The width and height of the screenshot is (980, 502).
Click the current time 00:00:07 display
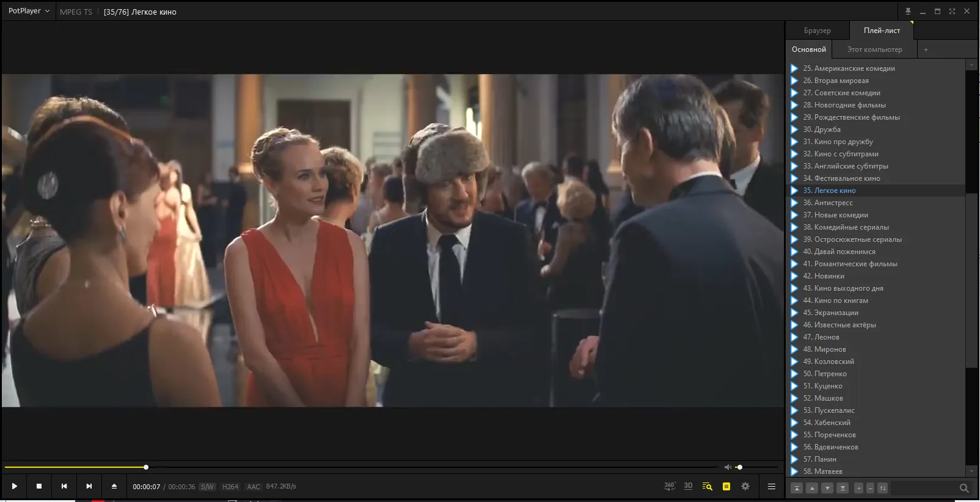[147, 487]
